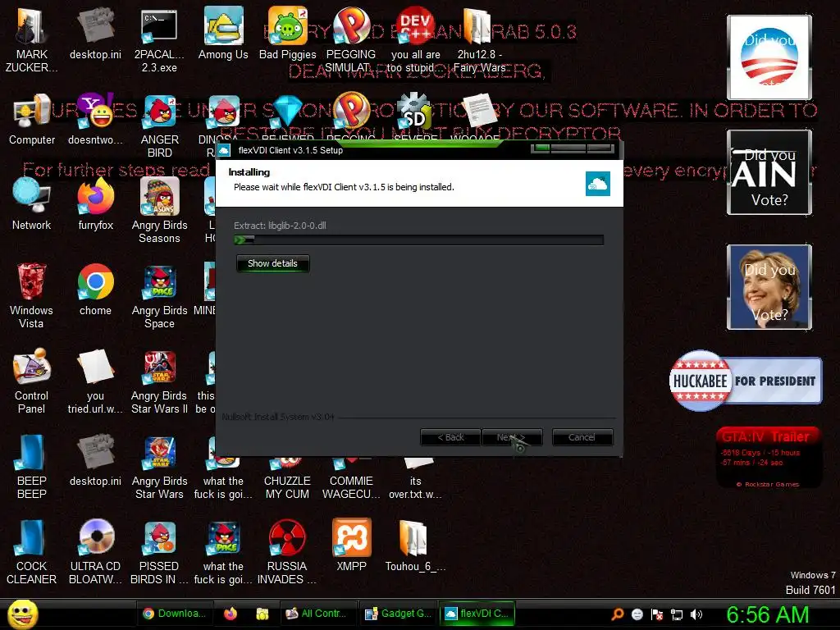Open the Control Panel desktop icon
The width and height of the screenshot is (840, 630).
tap(31, 381)
